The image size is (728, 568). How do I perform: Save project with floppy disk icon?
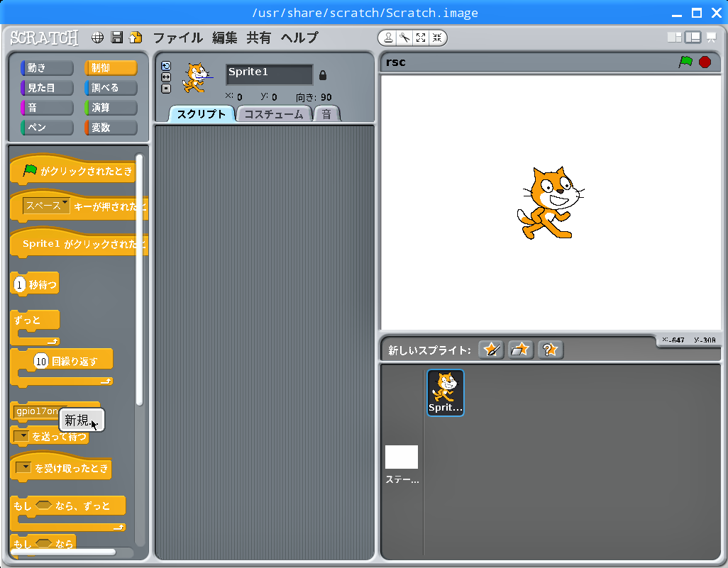(117, 38)
